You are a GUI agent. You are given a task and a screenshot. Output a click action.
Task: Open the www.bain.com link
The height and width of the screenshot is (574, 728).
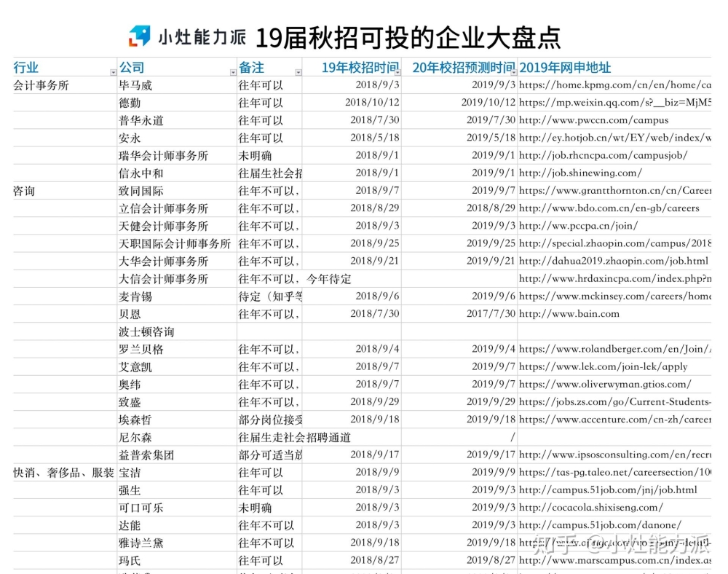click(569, 315)
